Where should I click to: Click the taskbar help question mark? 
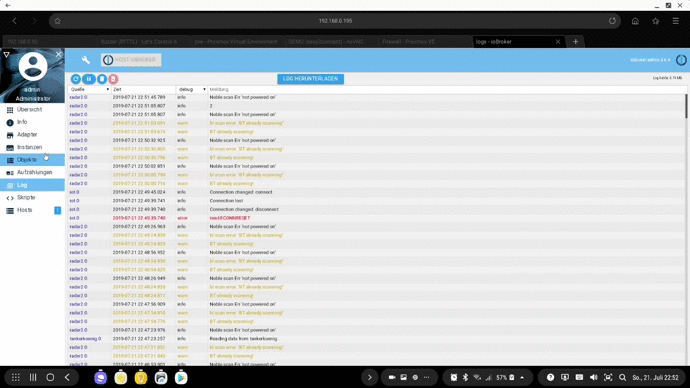click(551, 377)
